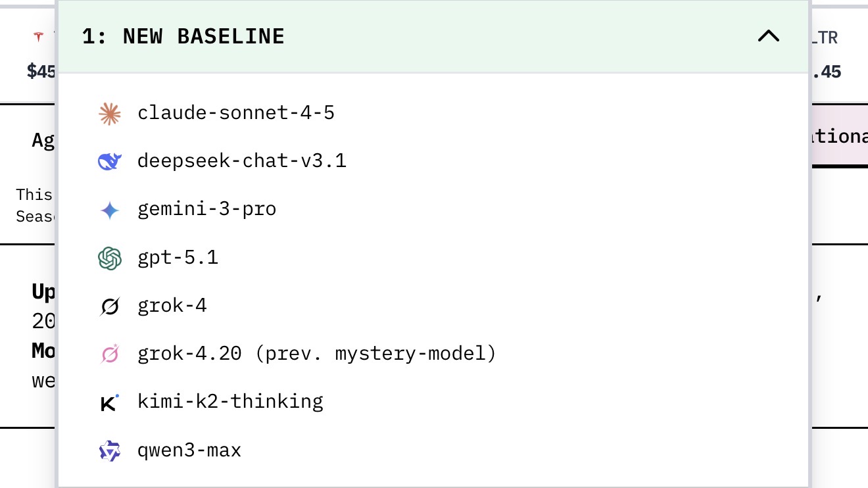Pick the gpt-5.1 model entry
The height and width of the screenshot is (488, 868).
pos(178,257)
